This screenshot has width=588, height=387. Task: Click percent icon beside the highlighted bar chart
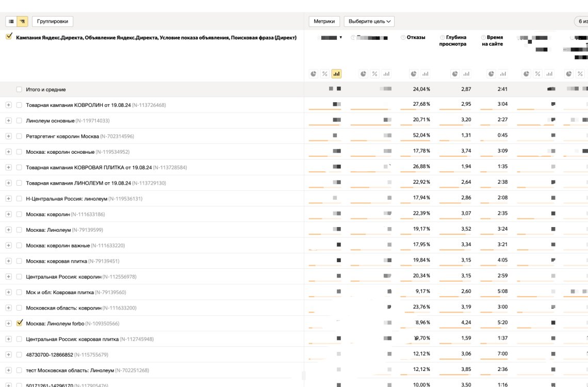[325, 74]
